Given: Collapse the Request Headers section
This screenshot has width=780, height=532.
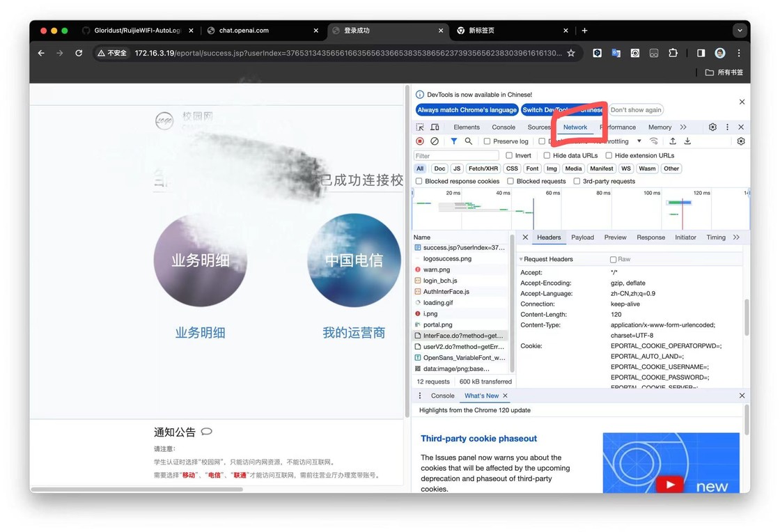Looking at the screenshot, I should [x=521, y=259].
